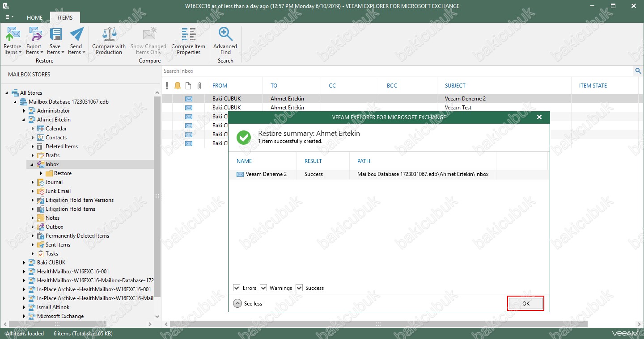644x339 pixels.
Task: Sort restore results by PATH column
Action: [364, 161]
